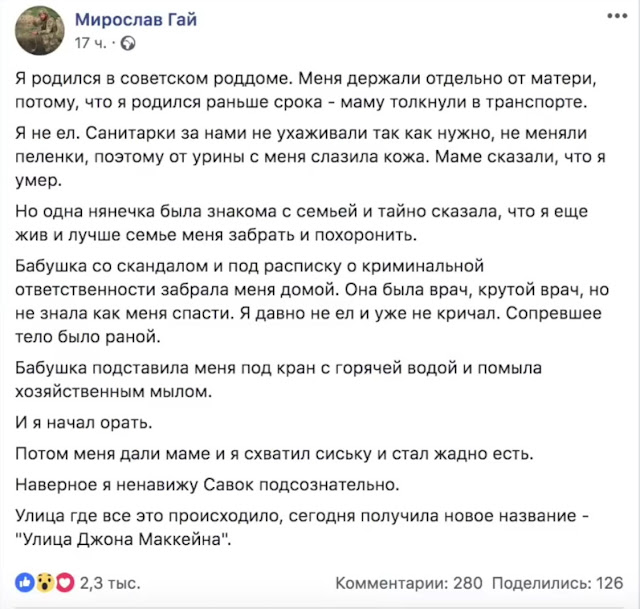Click the Wow reaction emoji icon
Screen dimensions: 640x609
pos(44,581)
